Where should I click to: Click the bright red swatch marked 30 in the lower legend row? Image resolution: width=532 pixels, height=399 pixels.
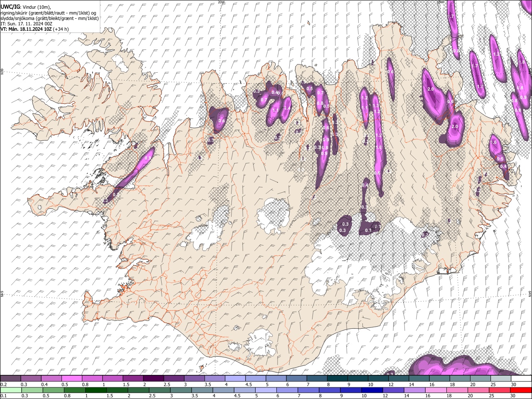pyautogui.click(x=521, y=390)
